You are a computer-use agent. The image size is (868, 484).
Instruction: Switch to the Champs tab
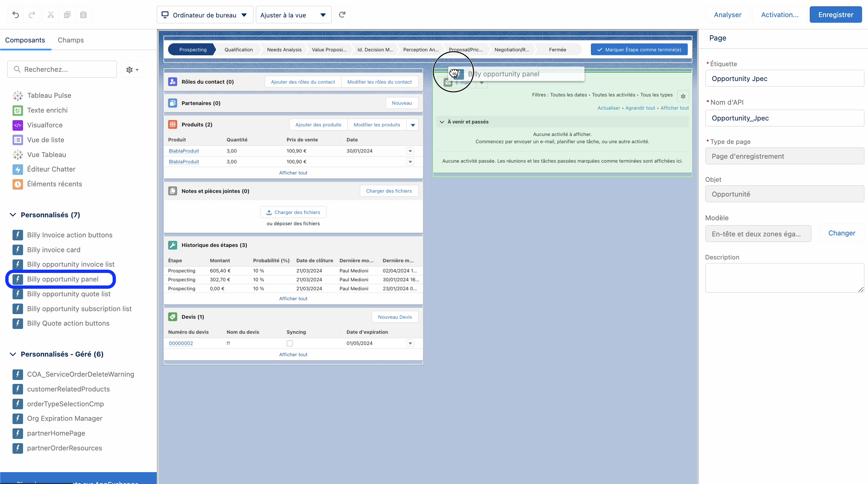click(71, 40)
